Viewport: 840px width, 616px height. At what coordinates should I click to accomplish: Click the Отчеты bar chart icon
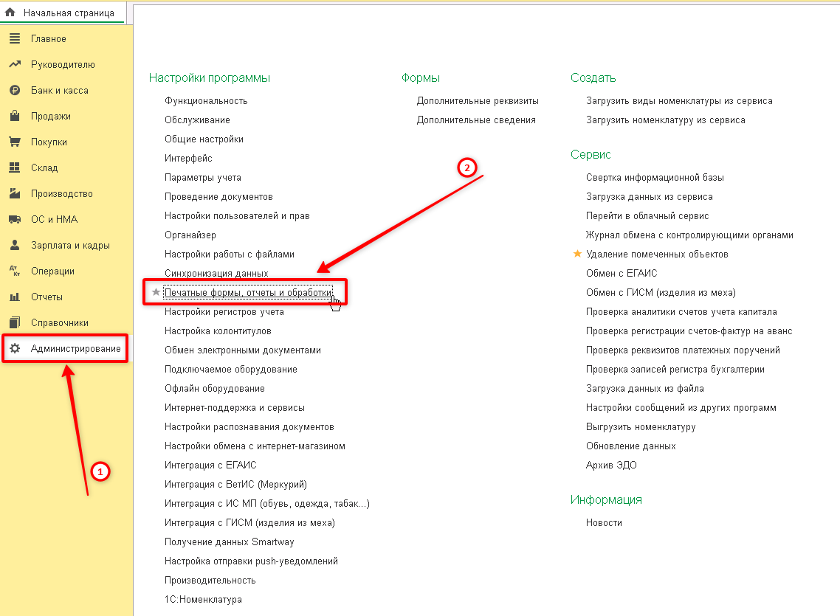(x=15, y=297)
